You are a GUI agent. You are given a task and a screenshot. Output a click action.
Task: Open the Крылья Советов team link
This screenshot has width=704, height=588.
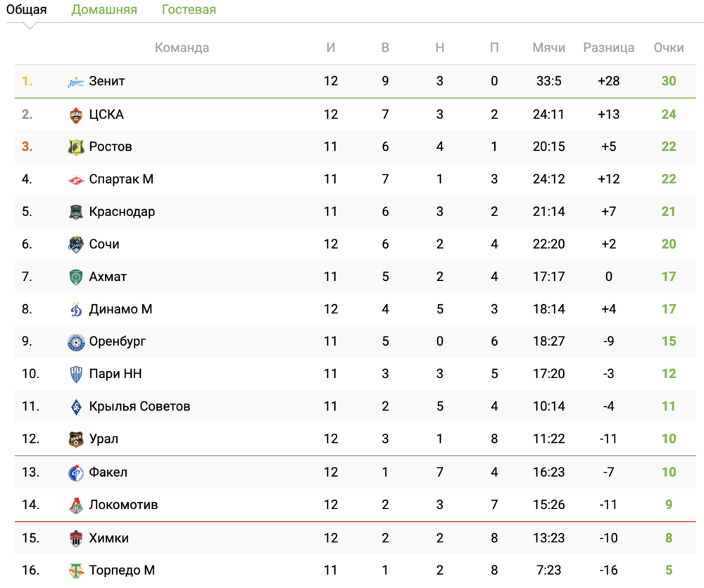coord(139,406)
